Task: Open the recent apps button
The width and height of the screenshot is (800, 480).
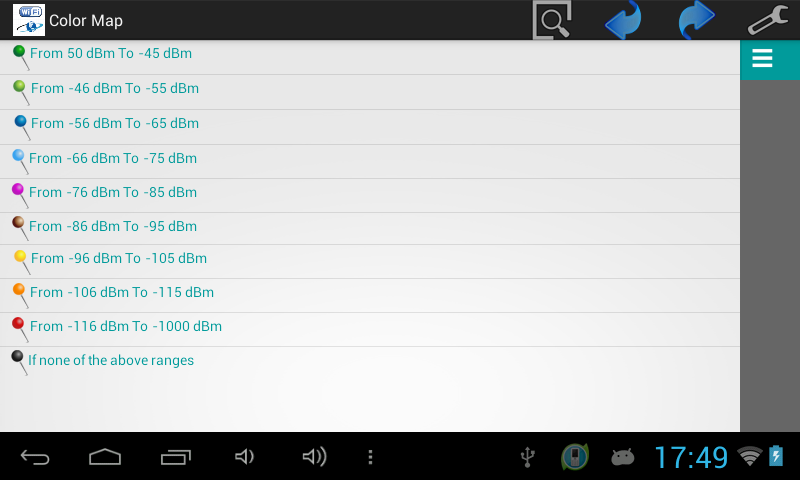Action: (x=176, y=457)
